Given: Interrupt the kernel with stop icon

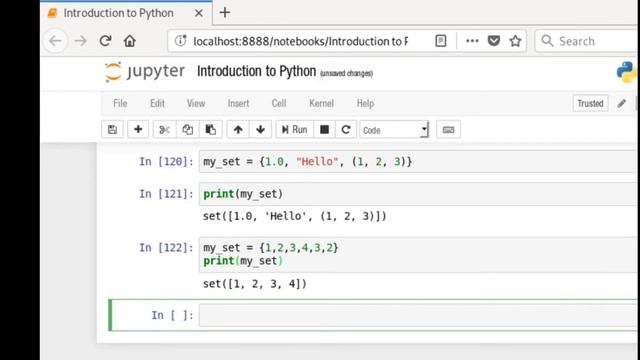Looking at the screenshot, I should tap(324, 130).
